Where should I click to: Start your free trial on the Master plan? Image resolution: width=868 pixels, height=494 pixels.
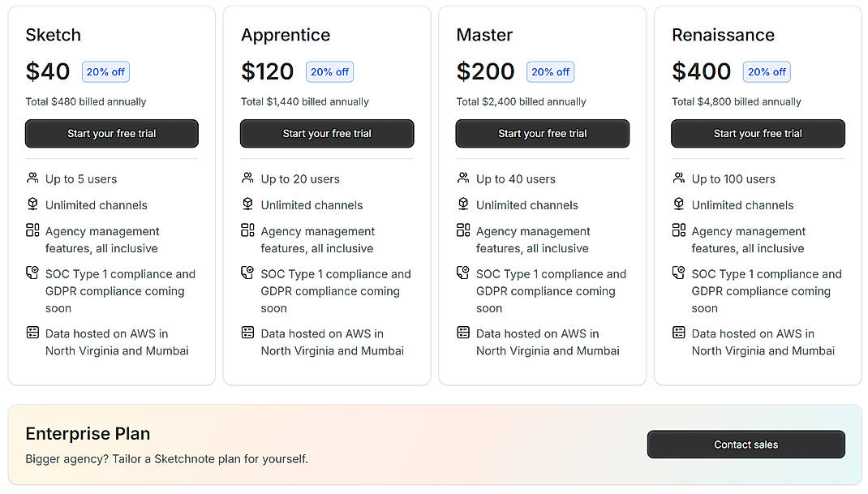(542, 133)
